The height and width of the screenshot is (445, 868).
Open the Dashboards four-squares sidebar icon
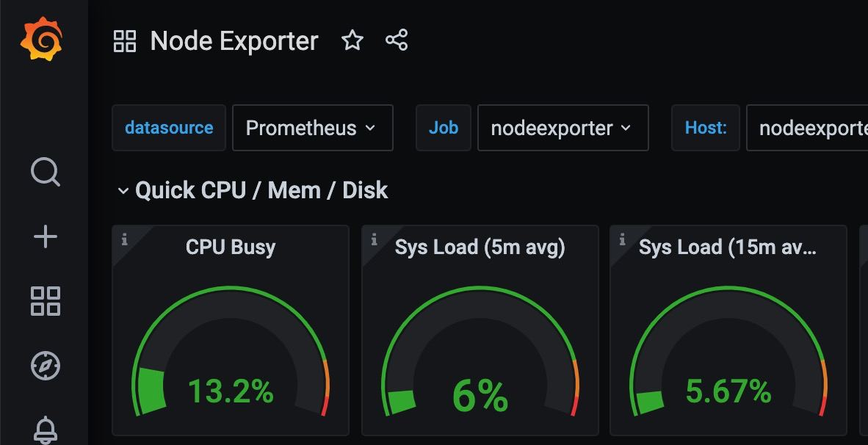pos(46,301)
